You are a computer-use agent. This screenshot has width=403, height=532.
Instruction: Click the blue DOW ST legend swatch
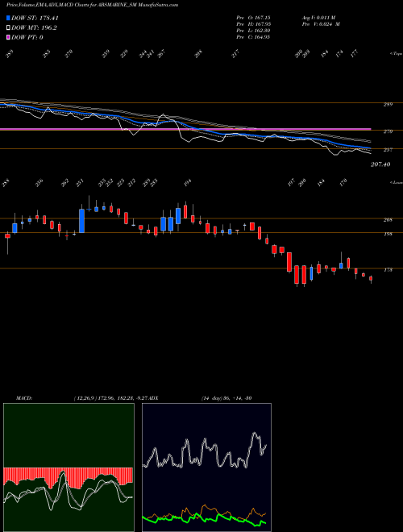click(8, 18)
